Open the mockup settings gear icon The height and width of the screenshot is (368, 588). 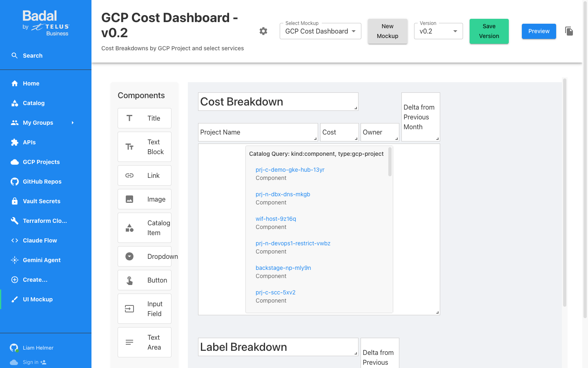[x=263, y=31]
